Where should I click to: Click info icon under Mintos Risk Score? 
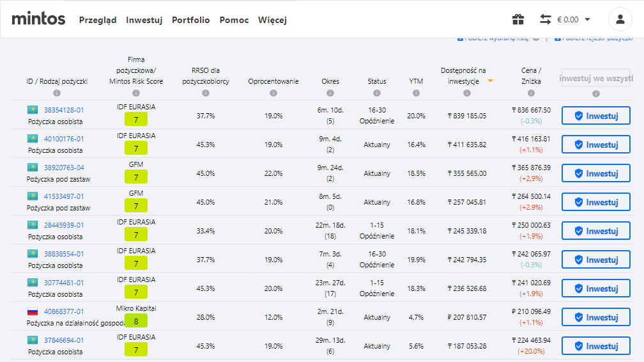(136, 93)
